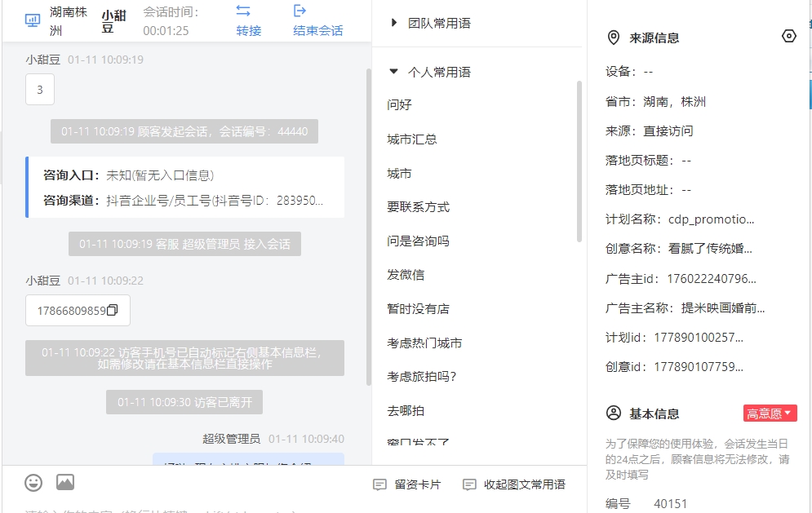Select the 发微信 quick phrase
This screenshot has height=513, width=812.
click(x=406, y=275)
